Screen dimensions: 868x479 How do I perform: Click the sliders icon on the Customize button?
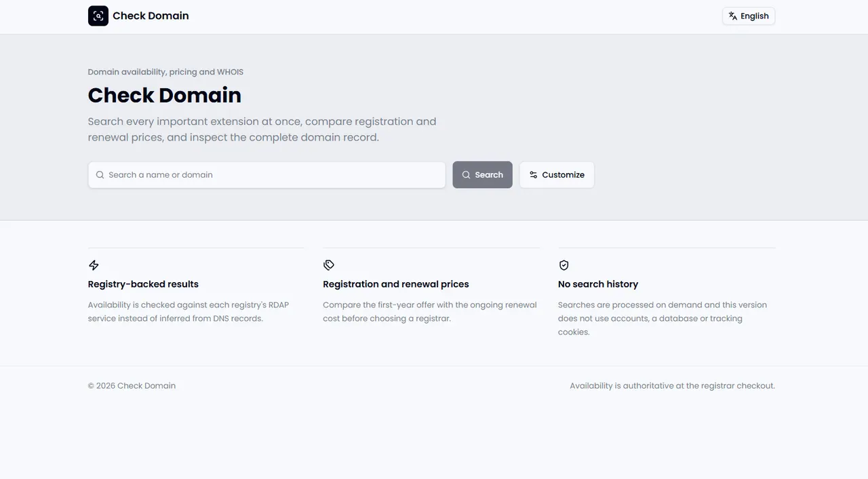(x=534, y=175)
